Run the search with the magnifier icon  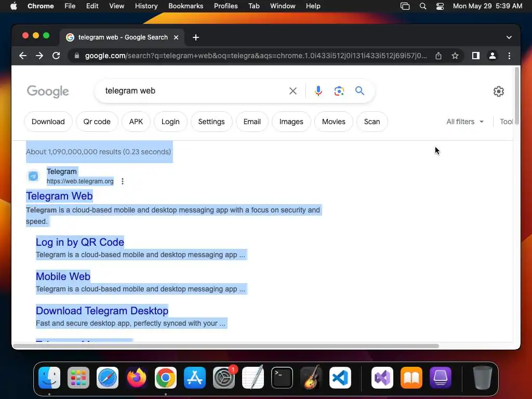click(360, 90)
